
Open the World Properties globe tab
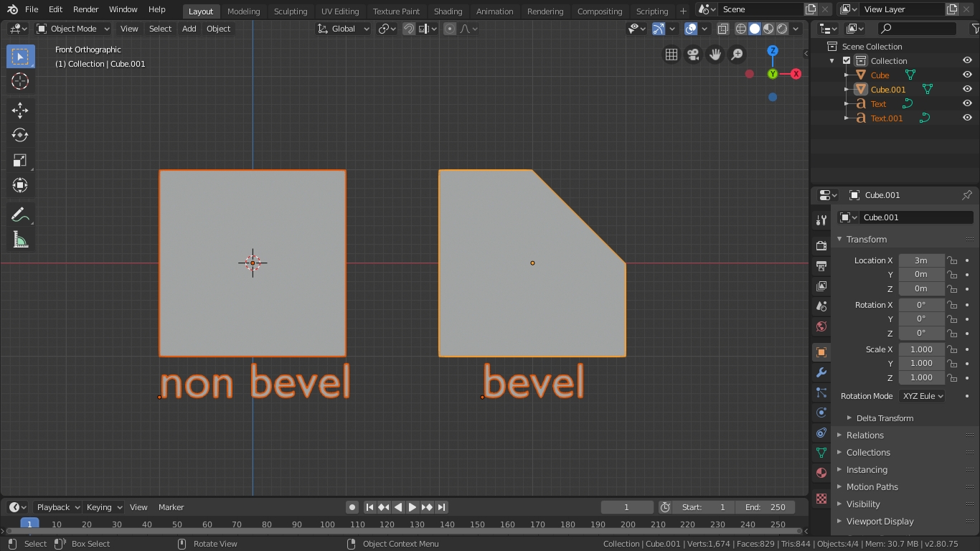click(x=821, y=326)
